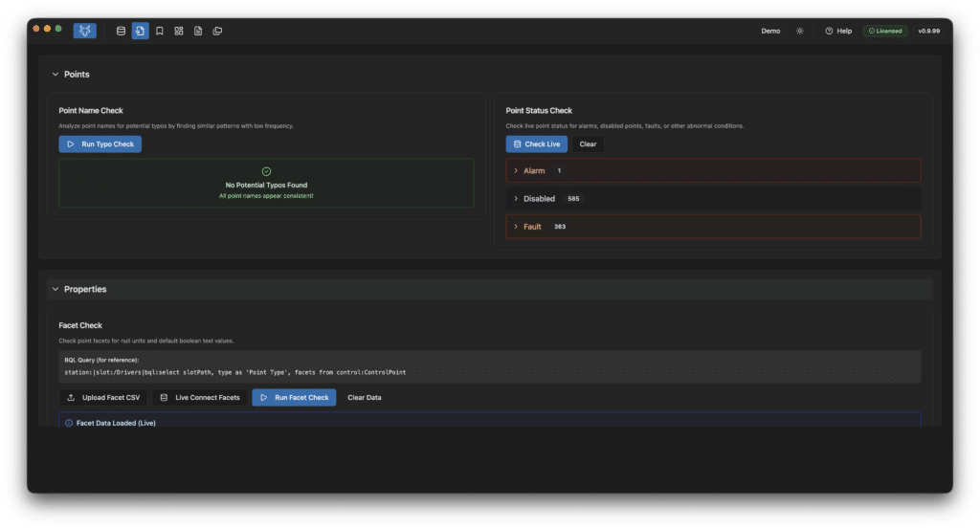Expand the Fault status row

713,227
